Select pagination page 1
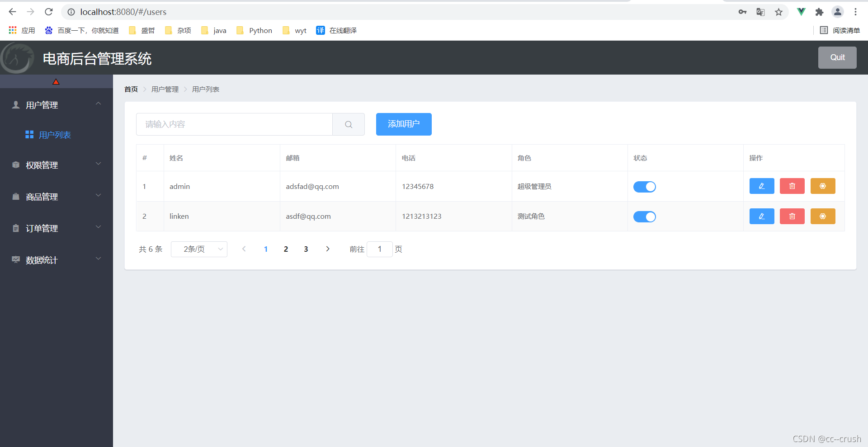This screenshot has height=447, width=868. (266, 249)
